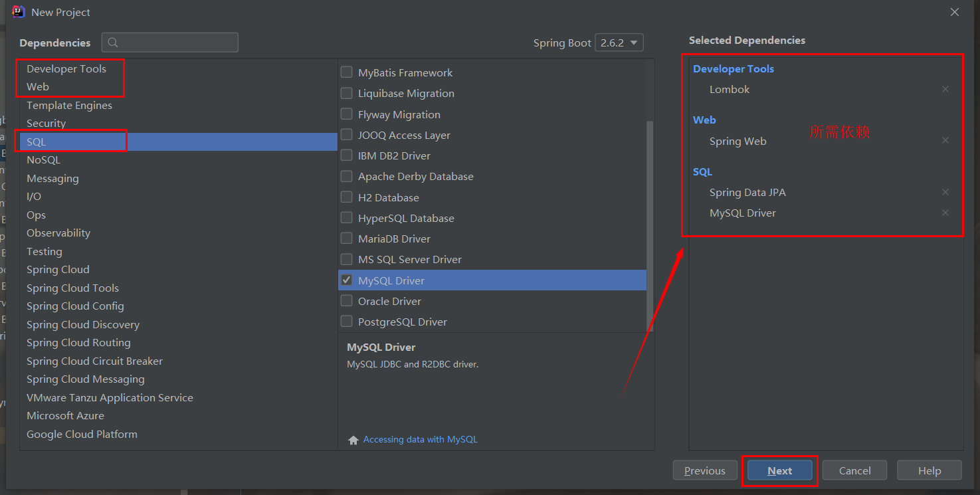Viewport: 980px width, 495px height.
Task: Open Spring Cloud Messaging category
Action: (x=179, y=379)
